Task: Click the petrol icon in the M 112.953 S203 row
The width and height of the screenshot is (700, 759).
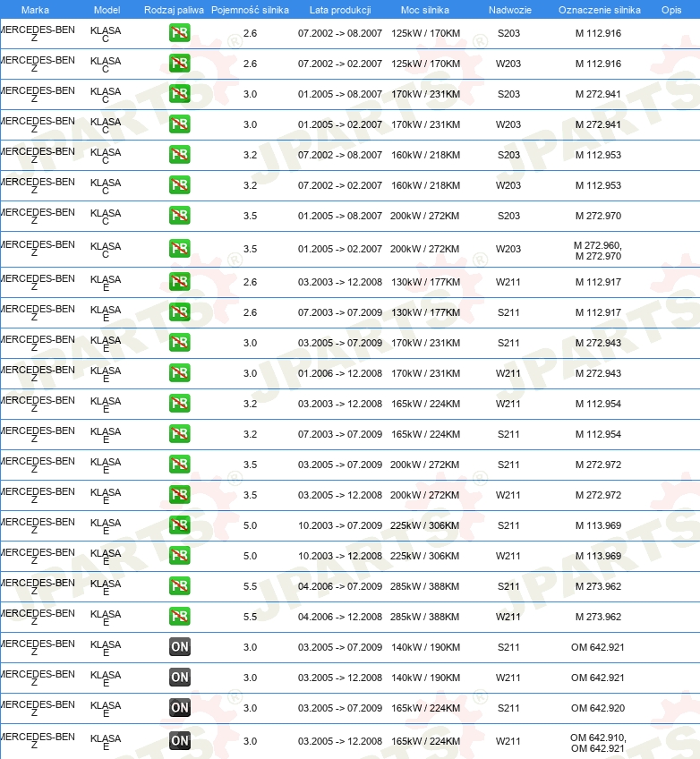Action: [x=180, y=155]
